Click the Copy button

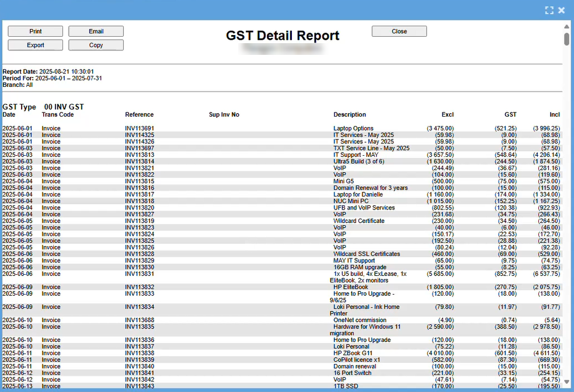click(x=96, y=45)
